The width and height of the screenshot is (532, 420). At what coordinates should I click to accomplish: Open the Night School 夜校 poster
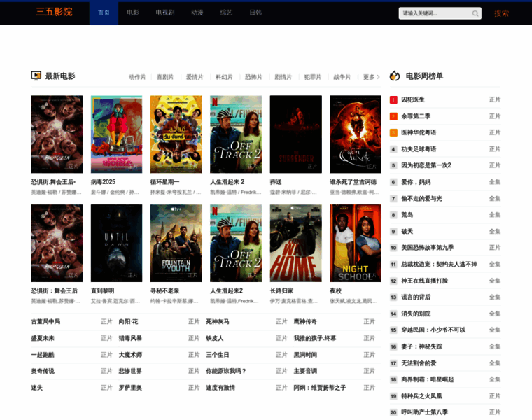355,243
